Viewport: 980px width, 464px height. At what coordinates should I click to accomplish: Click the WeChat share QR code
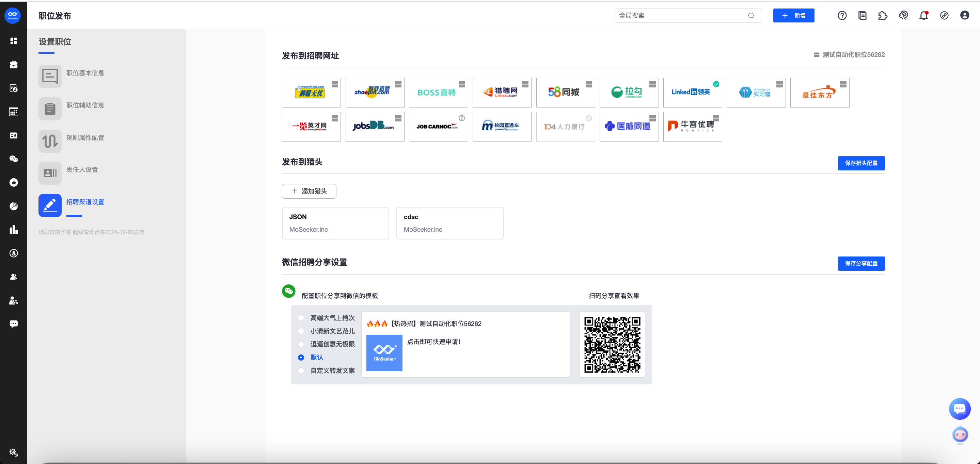click(x=612, y=345)
